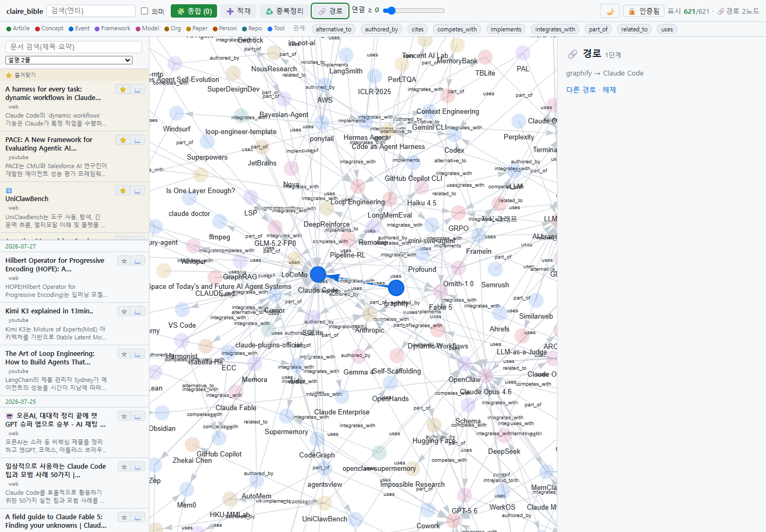This screenshot has width=766, height=532.
Task: Toggle the Model type filter
Action: (147, 29)
